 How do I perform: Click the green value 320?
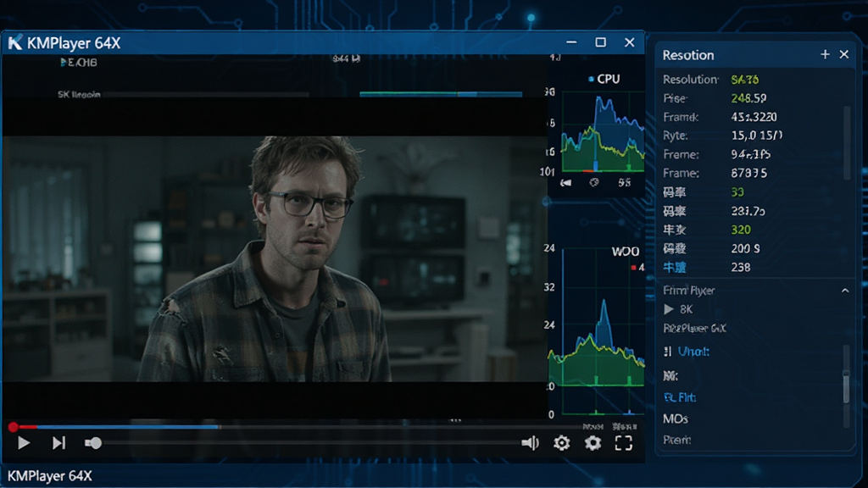[741, 230]
